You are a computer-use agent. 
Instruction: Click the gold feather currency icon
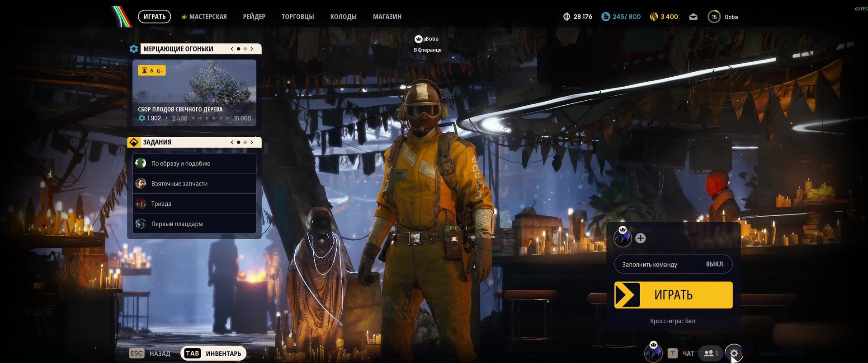point(654,17)
